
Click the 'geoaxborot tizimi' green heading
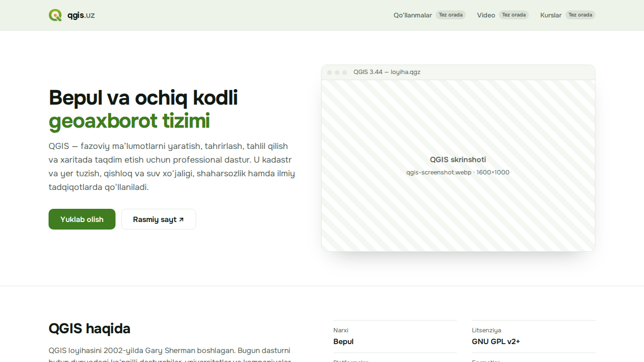coord(129,121)
